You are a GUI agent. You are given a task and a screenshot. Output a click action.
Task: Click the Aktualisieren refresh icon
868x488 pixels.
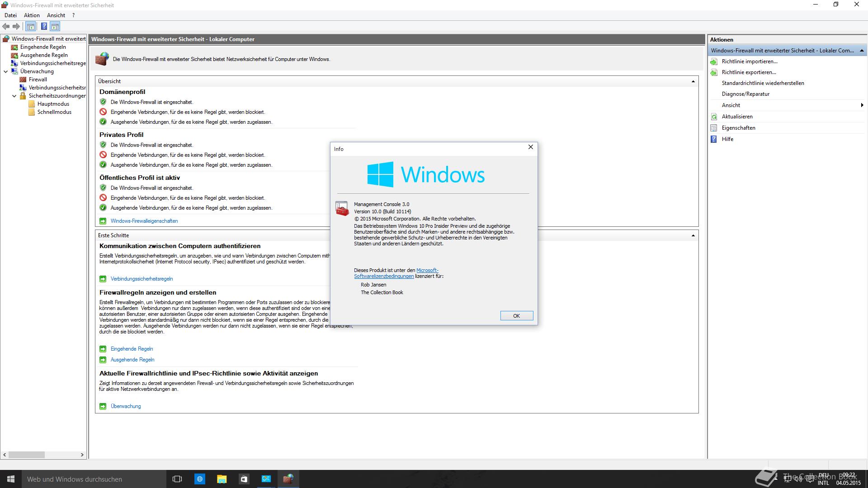pyautogui.click(x=714, y=117)
